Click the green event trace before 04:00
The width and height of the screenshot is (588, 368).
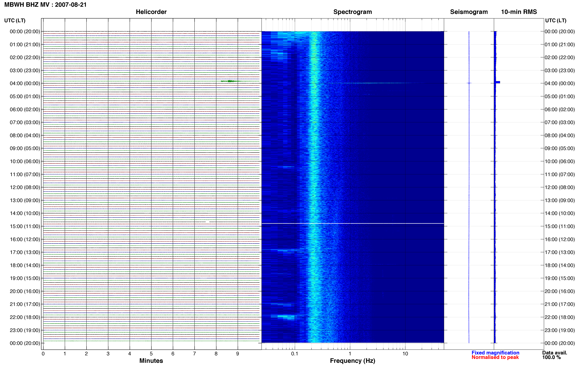coord(231,81)
